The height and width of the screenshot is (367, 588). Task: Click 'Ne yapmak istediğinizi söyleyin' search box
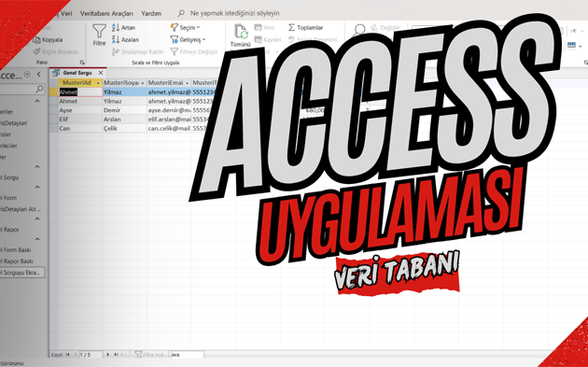(234, 13)
